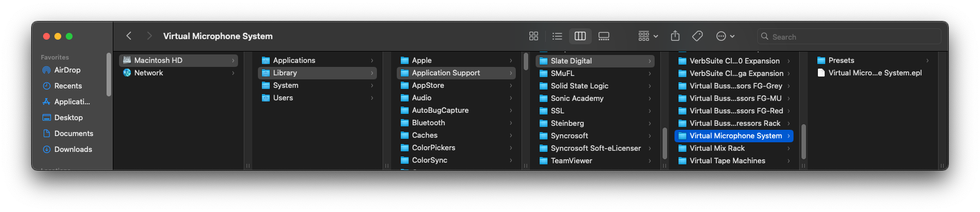The image size is (980, 212).
Task: Select the Apple folder
Action: [x=456, y=60]
